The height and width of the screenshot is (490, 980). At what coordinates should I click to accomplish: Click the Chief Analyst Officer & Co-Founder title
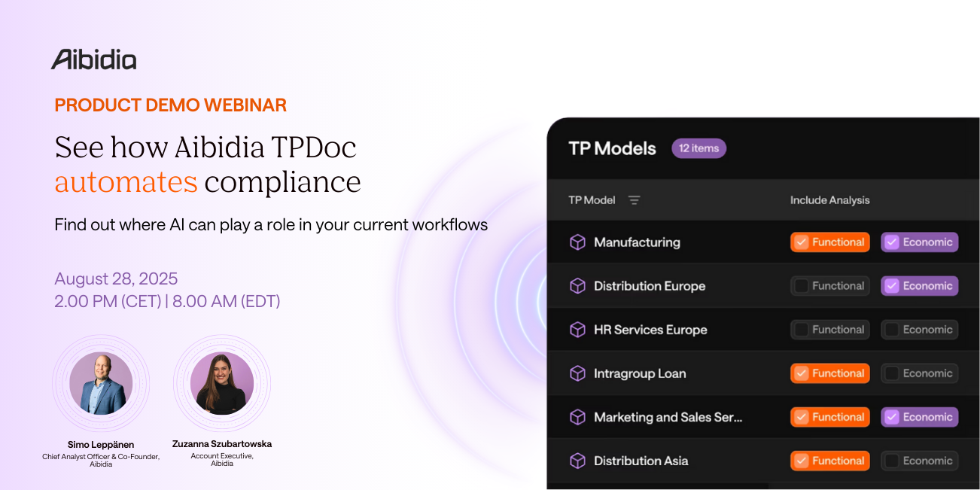(101, 456)
